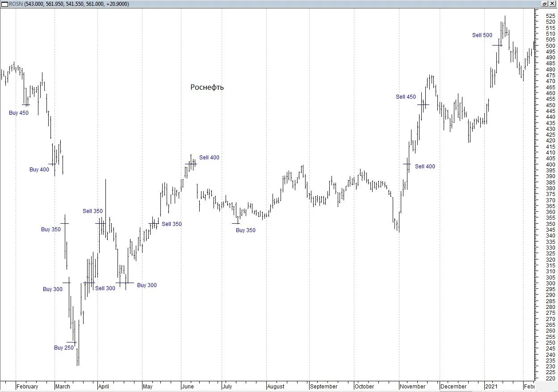Click the 450 value on price axis
Viewport: 558px width, 392px height.
[x=550, y=105]
